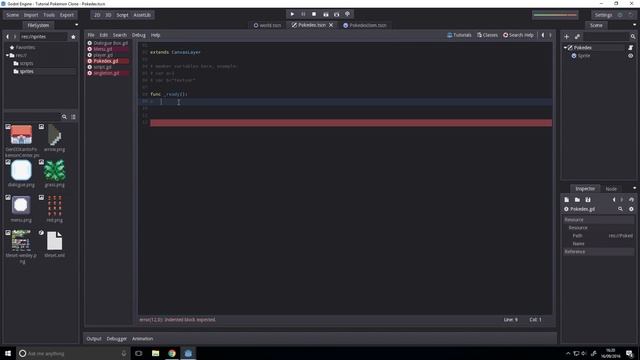Image resolution: width=640 pixels, height=360 pixels.
Task: Pause the running scene
Action: pyautogui.click(x=303, y=14)
